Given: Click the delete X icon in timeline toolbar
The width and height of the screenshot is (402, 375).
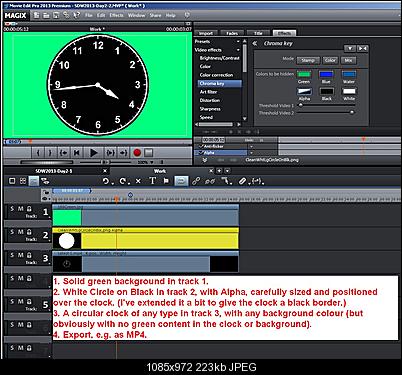Looking at the screenshot, I should click(x=138, y=181).
